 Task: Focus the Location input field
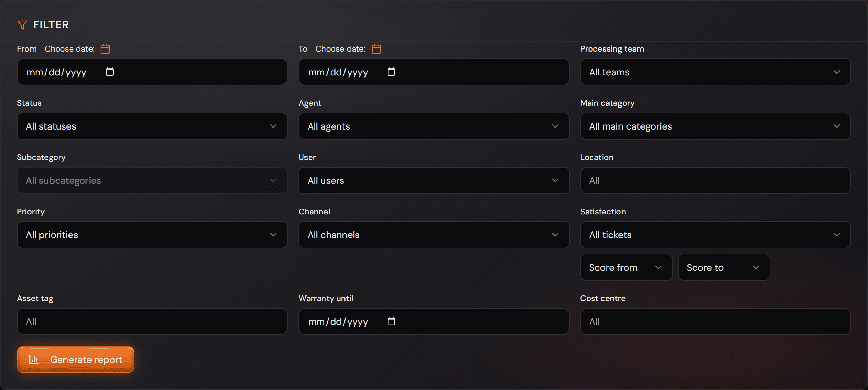(715, 180)
